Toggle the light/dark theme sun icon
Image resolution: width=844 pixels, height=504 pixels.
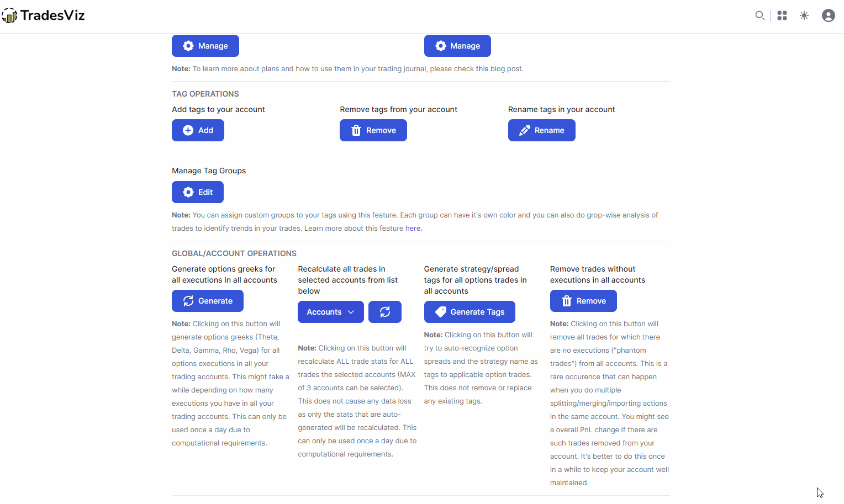[x=804, y=15]
